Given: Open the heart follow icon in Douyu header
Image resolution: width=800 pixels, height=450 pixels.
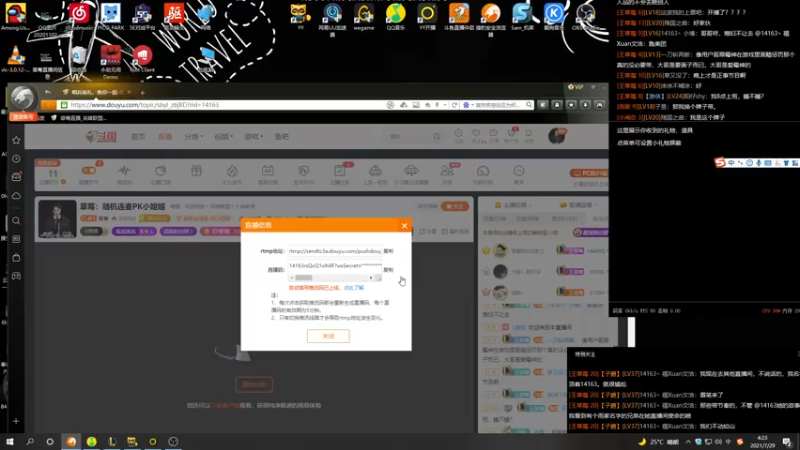Looking at the screenshot, I should pos(476,134).
